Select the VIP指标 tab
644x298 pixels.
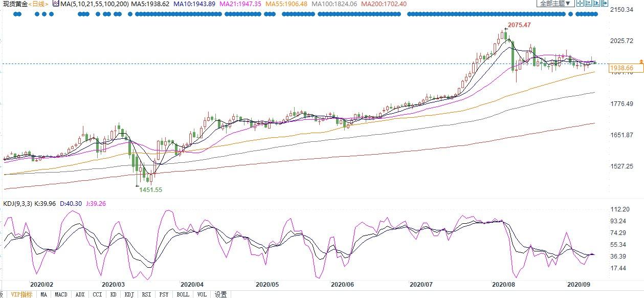tap(21, 294)
